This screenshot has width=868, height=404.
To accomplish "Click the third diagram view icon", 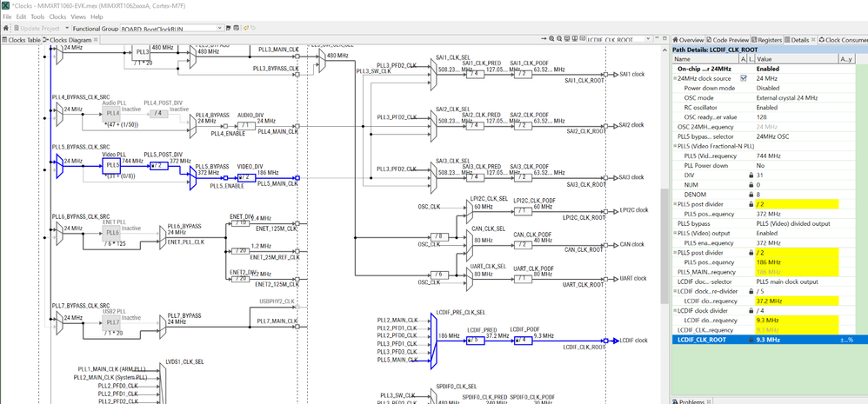I will (583, 39).
